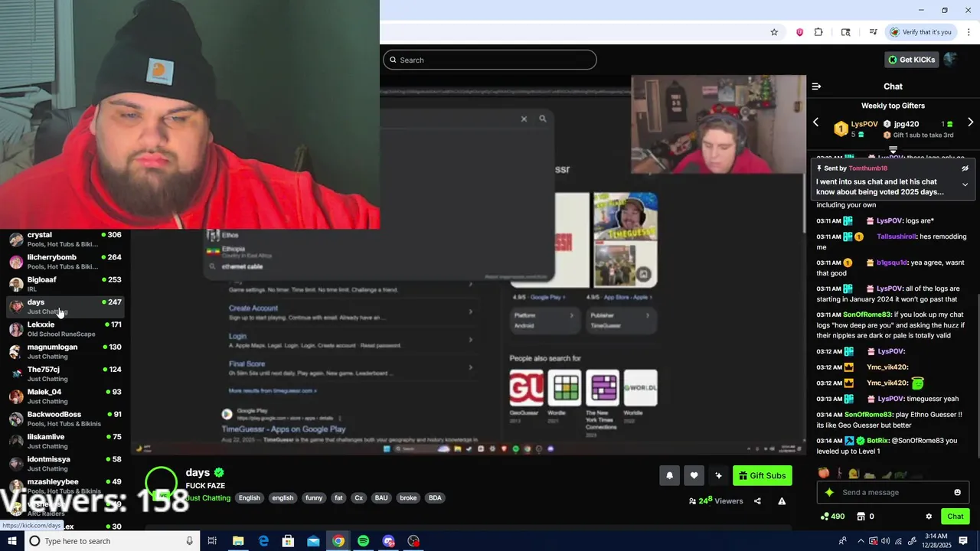Open the Windows notification center icon
The image size is (980, 551).
coord(963,541)
